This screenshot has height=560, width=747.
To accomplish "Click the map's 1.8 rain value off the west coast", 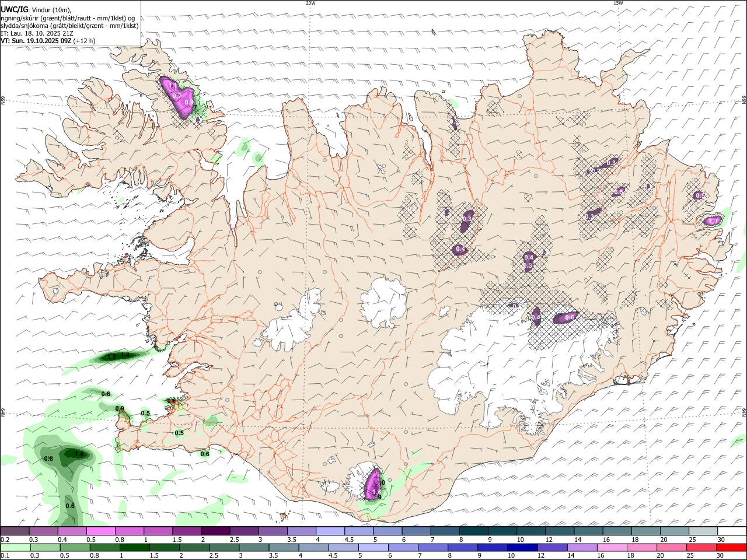I will click(x=112, y=356).
